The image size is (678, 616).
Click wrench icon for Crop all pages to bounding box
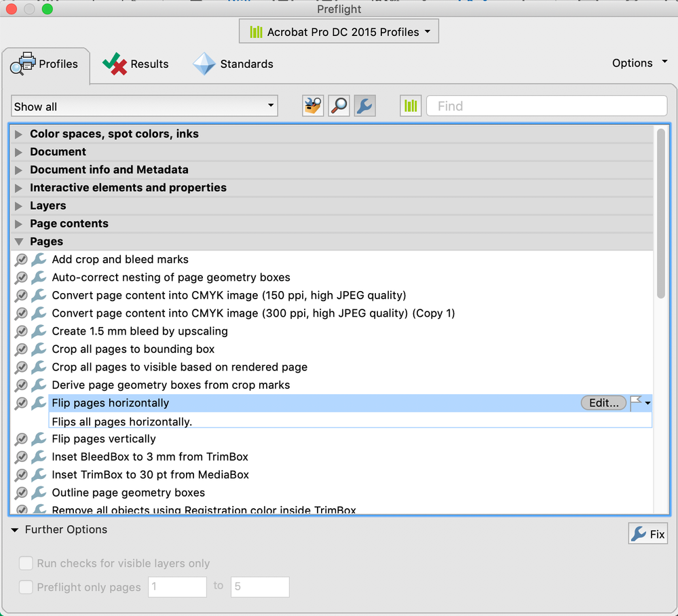tap(39, 349)
